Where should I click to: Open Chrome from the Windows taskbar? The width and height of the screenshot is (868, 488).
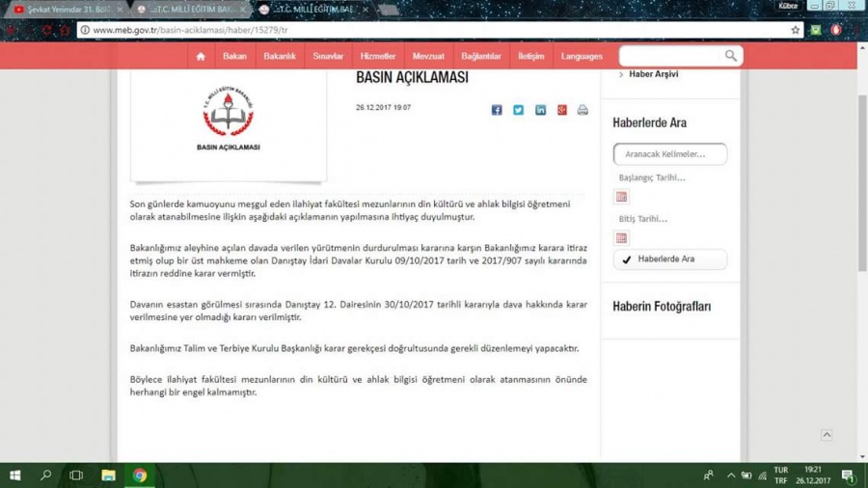(x=140, y=475)
